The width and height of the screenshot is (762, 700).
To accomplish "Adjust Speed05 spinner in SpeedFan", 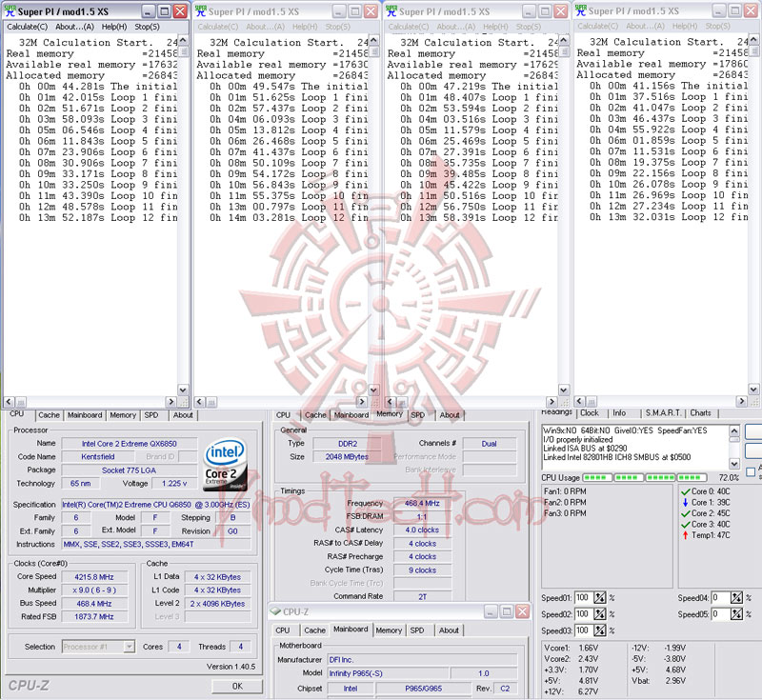I will pos(736,614).
